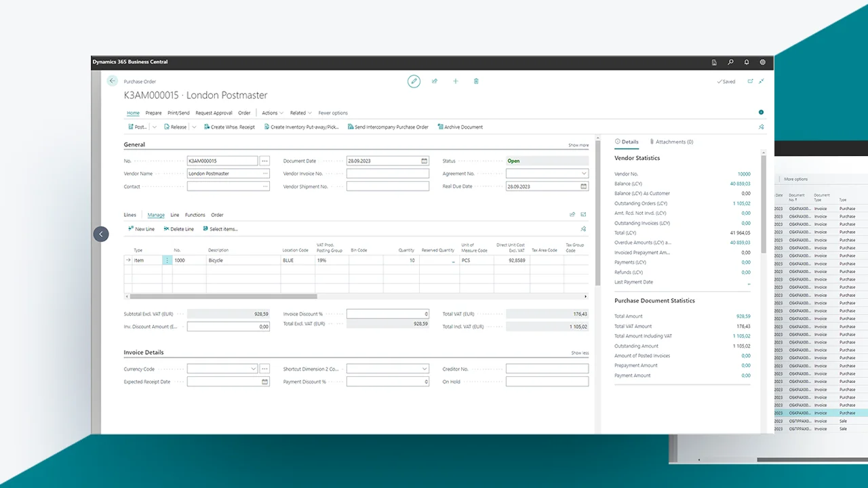
Task: Click Show more in General section
Action: (578, 145)
